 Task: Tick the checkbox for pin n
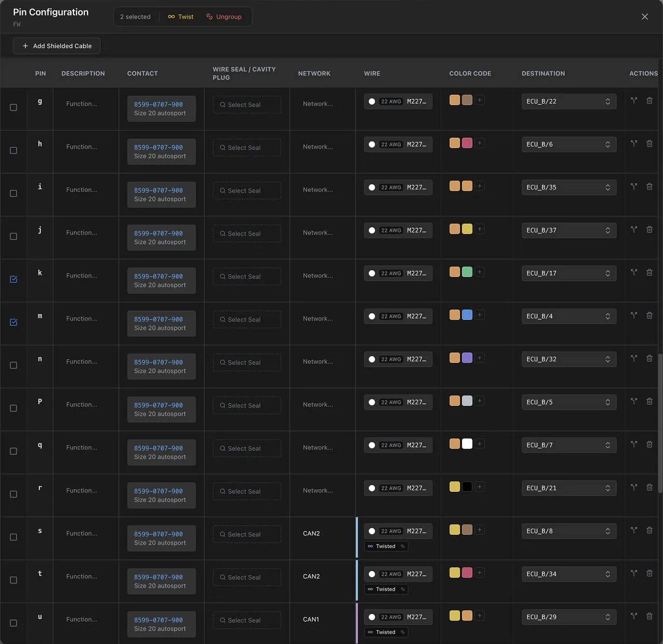click(x=13, y=365)
